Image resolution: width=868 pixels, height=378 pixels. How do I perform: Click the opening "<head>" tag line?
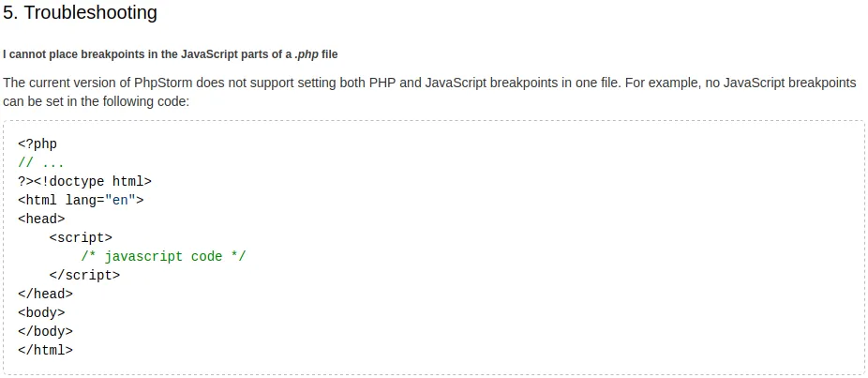(x=41, y=219)
